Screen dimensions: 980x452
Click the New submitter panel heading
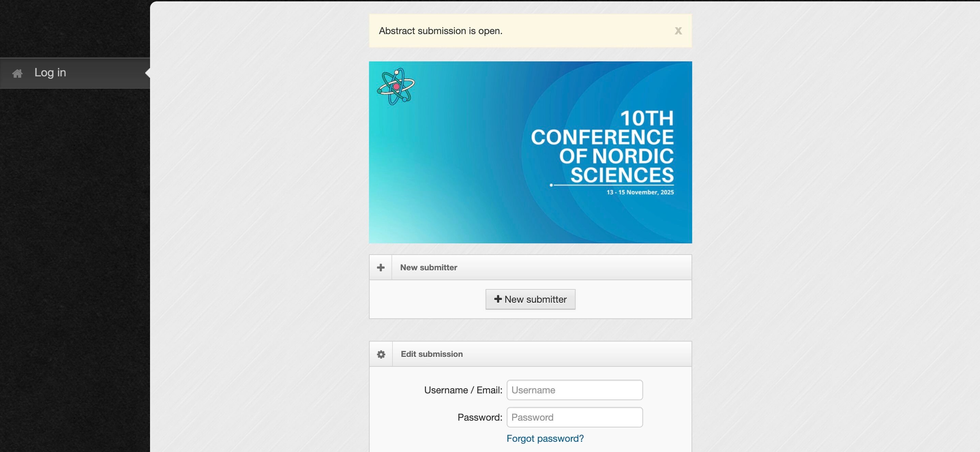[x=428, y=268]
